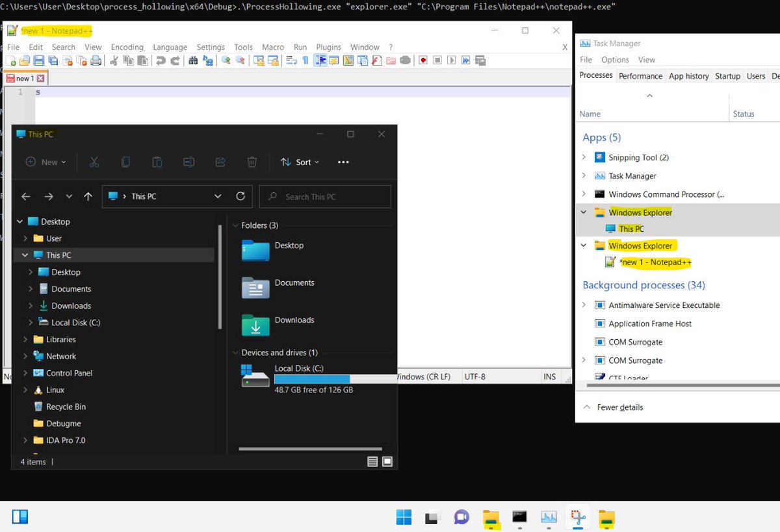
Task: Click the Start button on the taskbar
Action: [x=404, y=518]
